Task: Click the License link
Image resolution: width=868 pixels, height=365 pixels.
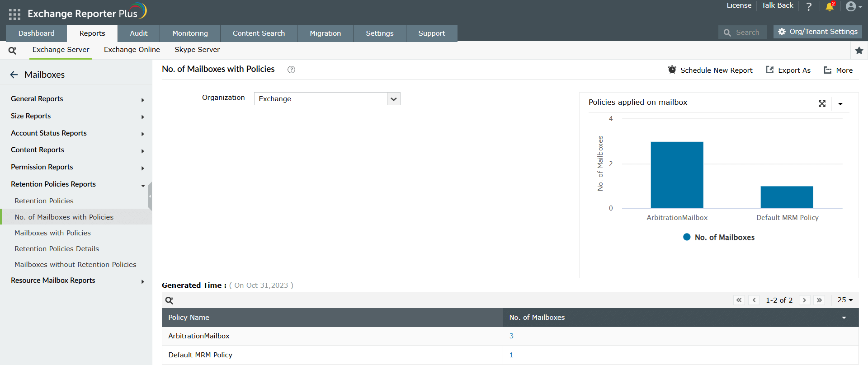Action: [x=739, y=5]
